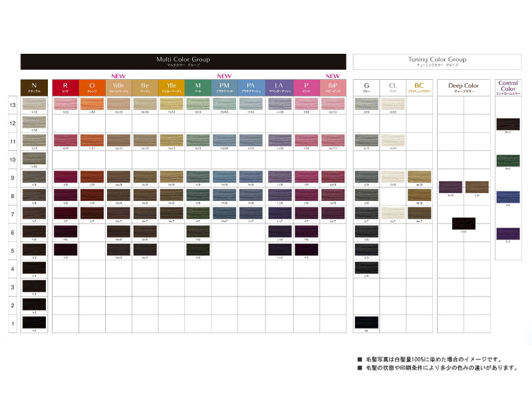Choose the dark D/D deep color swatch
This screenshot has height=399, width=532.
(x=464, y=223)
